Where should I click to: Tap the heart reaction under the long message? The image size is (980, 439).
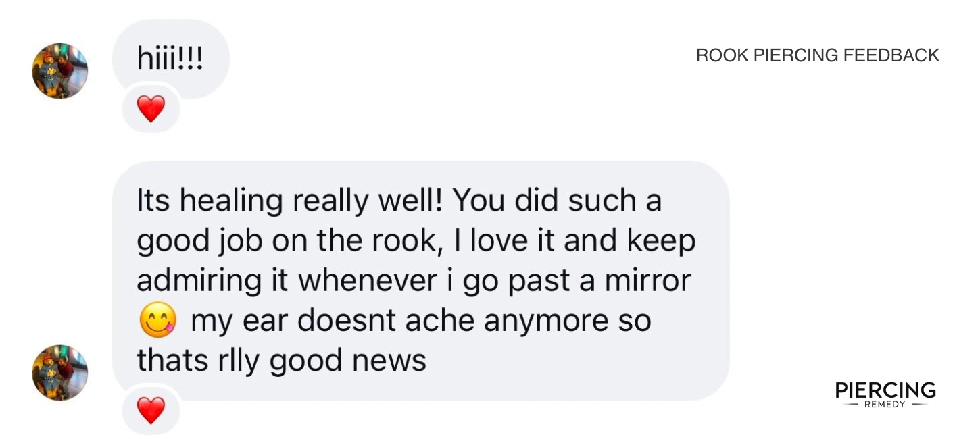click(151, 410)
